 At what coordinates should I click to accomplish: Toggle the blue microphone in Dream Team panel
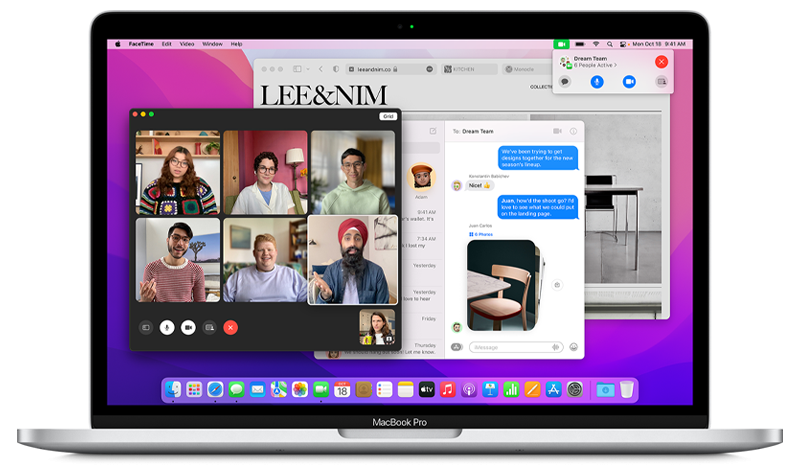click(597, 82)
